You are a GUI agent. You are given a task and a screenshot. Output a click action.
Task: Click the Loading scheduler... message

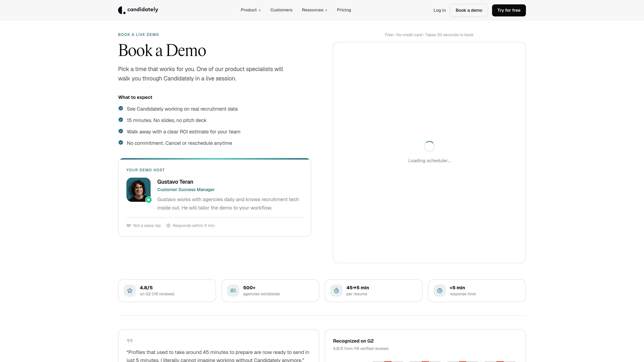pos(429,161)
